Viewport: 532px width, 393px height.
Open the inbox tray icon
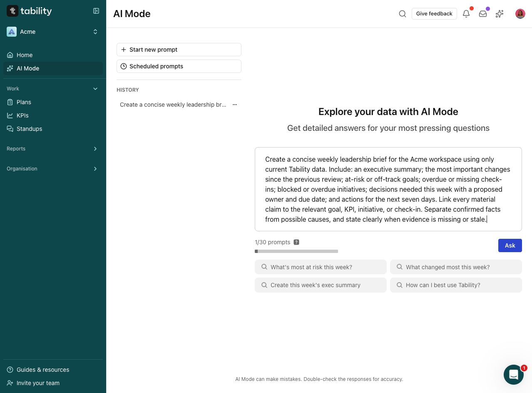coord(483,14)
